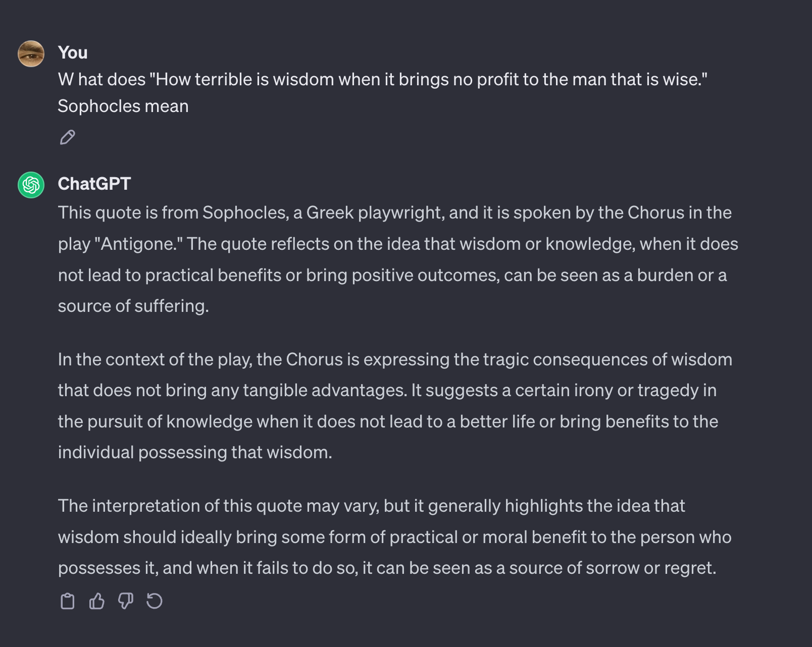
Task: Regenerate the ChatGPT response
Action: pyautogui.click(x=154, y=601)
